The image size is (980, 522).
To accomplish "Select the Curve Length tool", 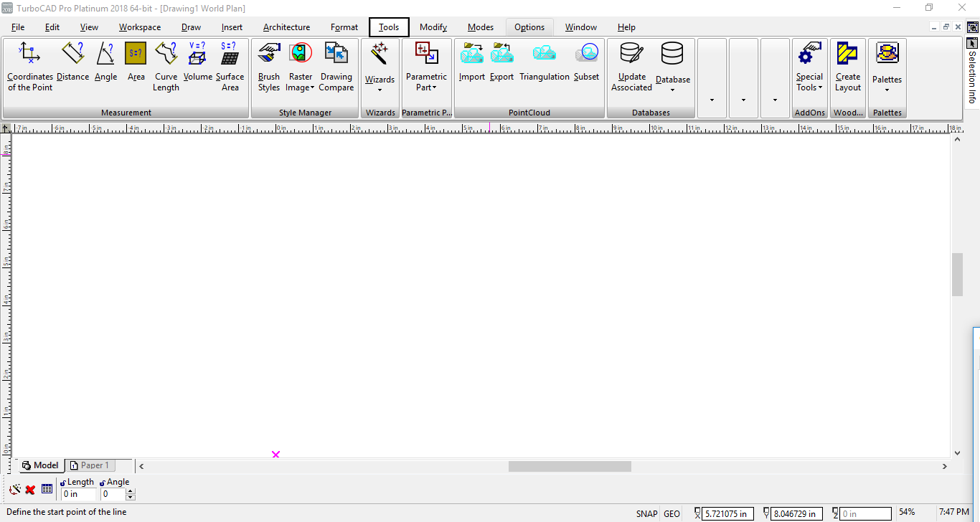I will pyautogui.click(x=166, y=66).
